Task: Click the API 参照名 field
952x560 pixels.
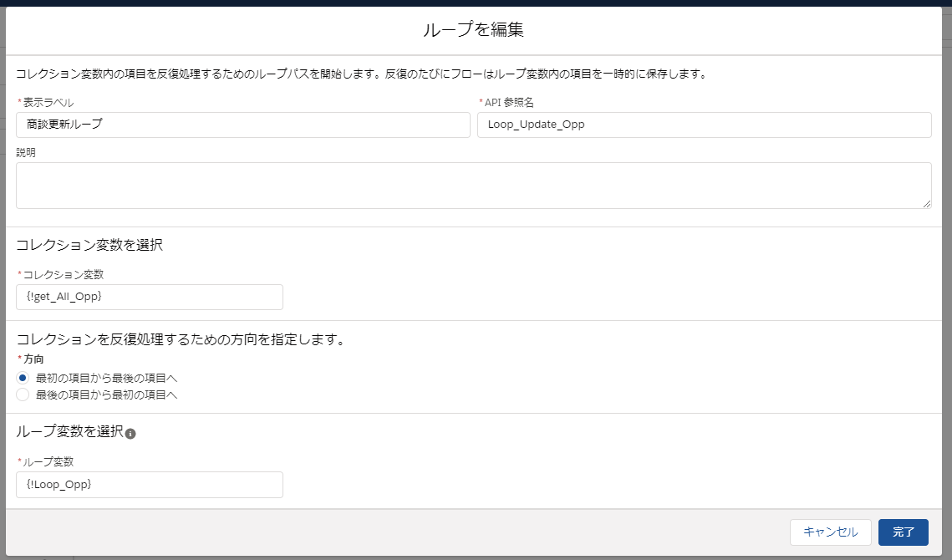Action: click(706, 125)
